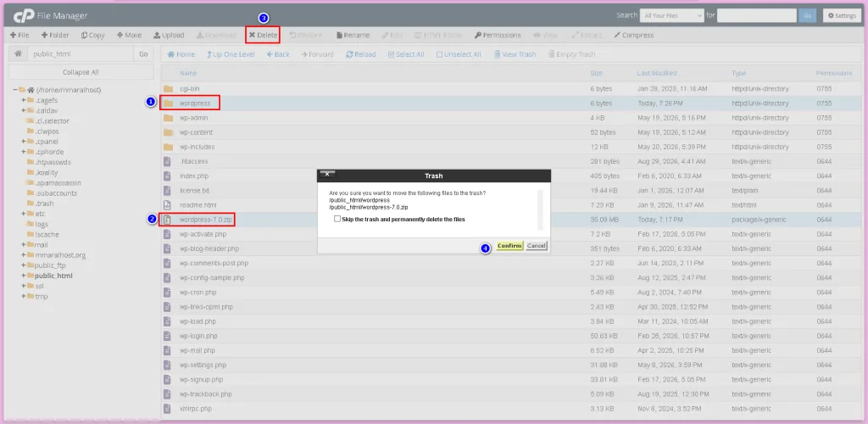Expand the .cphorde tree folder
The image size is (868, 424).
[23, 152]
